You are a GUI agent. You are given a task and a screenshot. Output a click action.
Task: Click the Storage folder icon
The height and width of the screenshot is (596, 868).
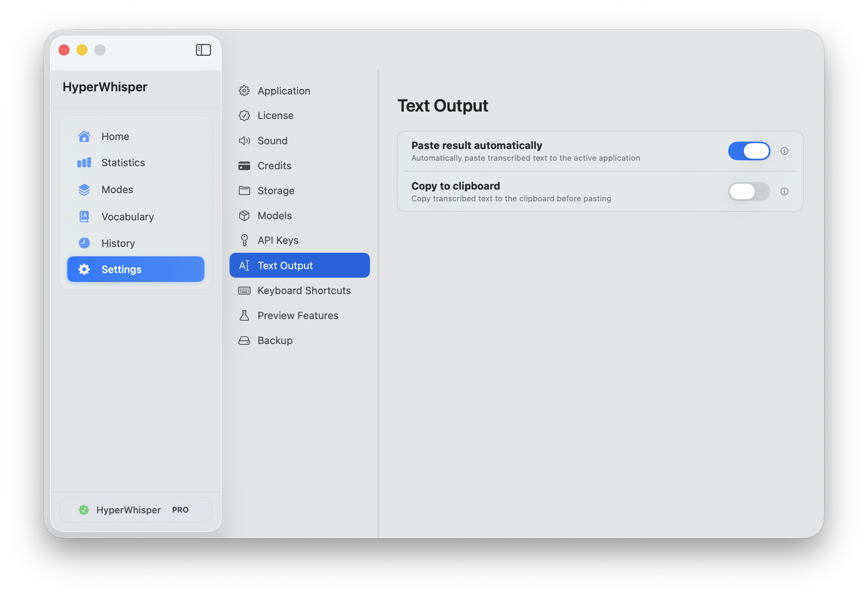click(x=244, y=190)
